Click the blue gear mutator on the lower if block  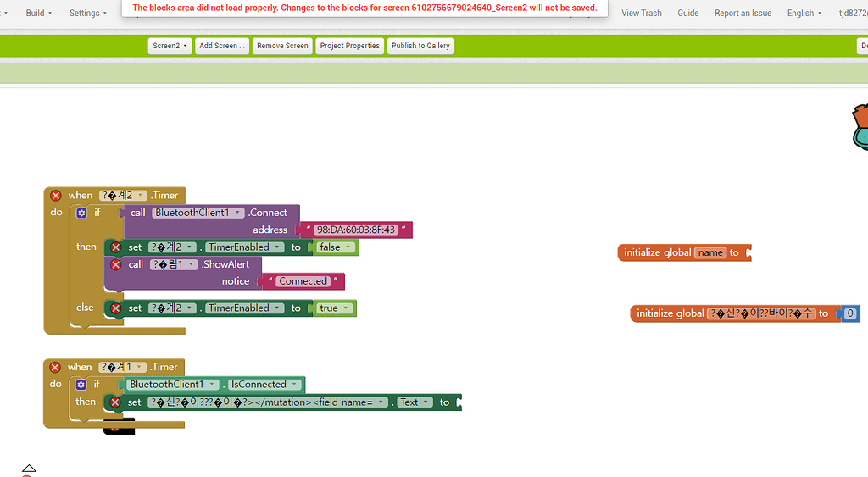pos(81,385)
